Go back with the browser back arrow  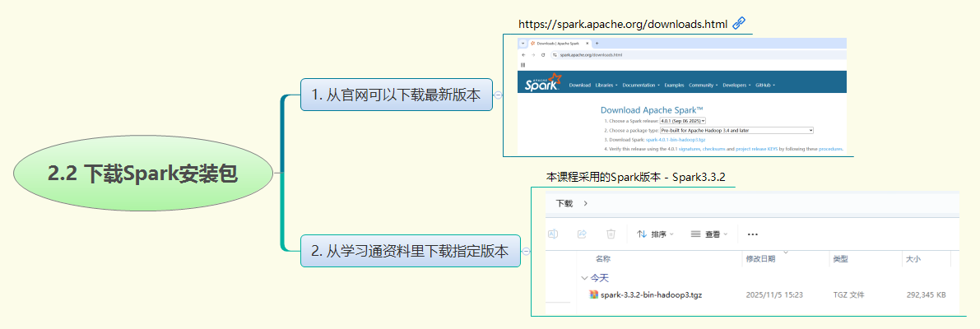pos(524,55)
